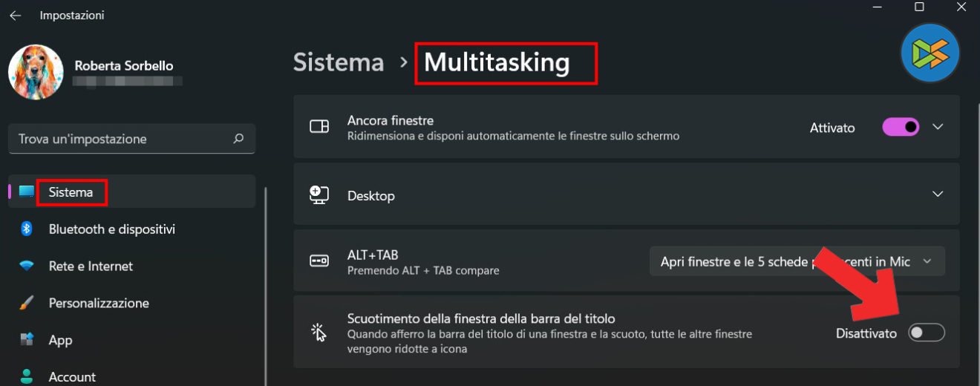Open the ALT+TAB options dropdown
980x386 pixels.
(797, 261)
